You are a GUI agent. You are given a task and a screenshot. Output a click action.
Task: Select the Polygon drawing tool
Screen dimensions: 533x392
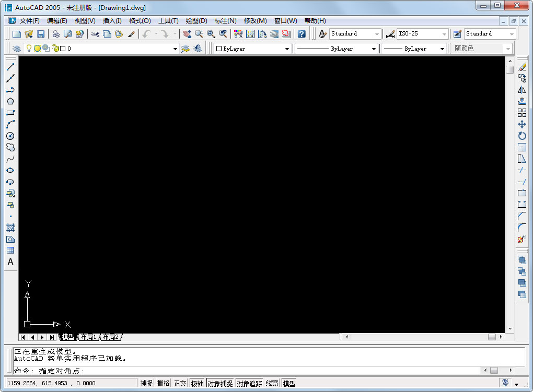point(10,101)
